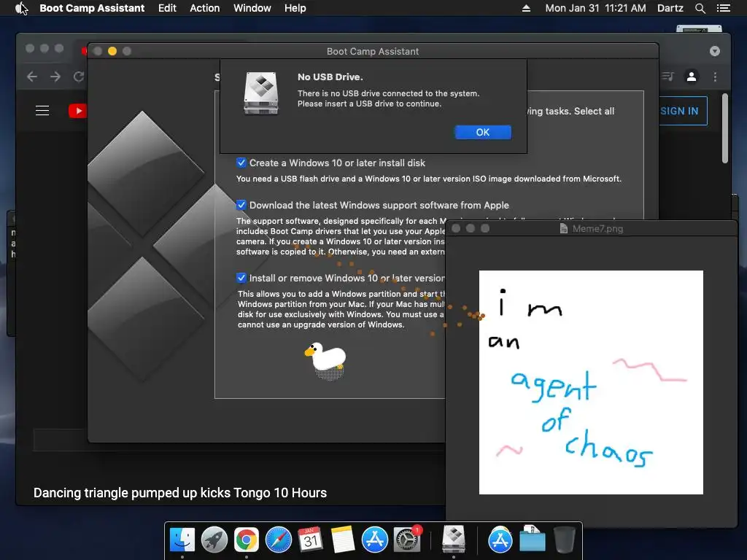Open the Applications stack beside the Dock folder

[500, 540]
